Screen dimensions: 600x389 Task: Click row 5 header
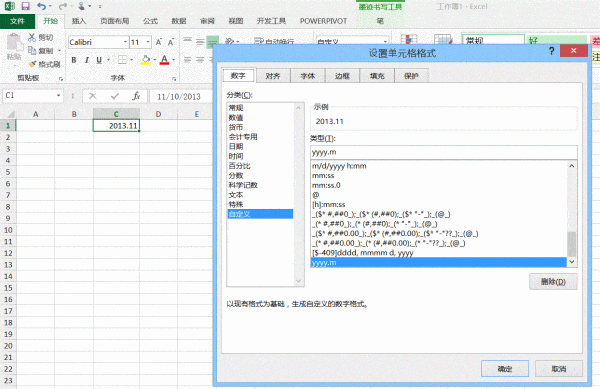coord(8,172)
